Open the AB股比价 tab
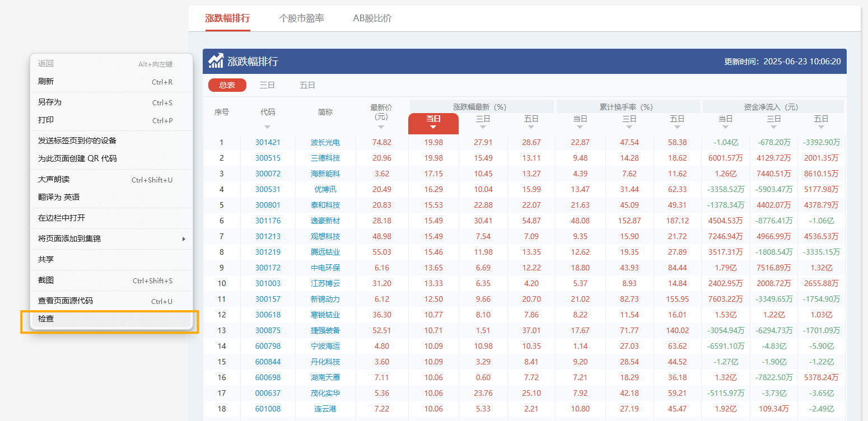 [x=371, y=18]
